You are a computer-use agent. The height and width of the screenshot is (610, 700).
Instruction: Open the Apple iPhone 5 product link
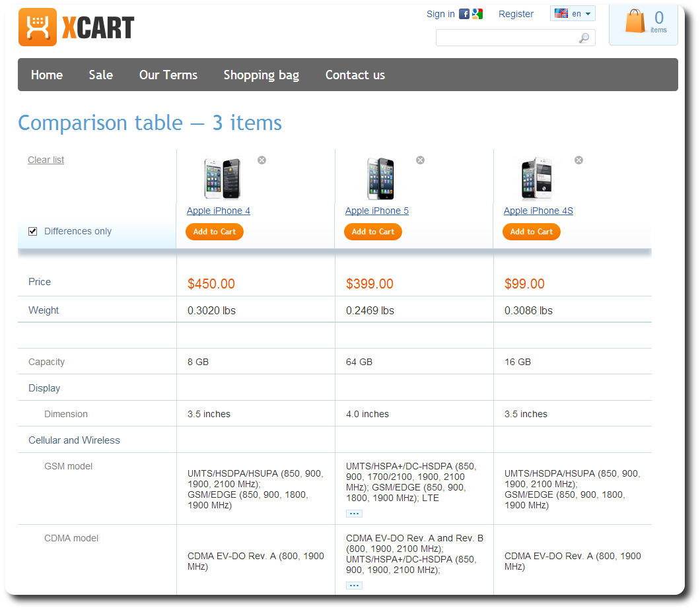point(377,211)
